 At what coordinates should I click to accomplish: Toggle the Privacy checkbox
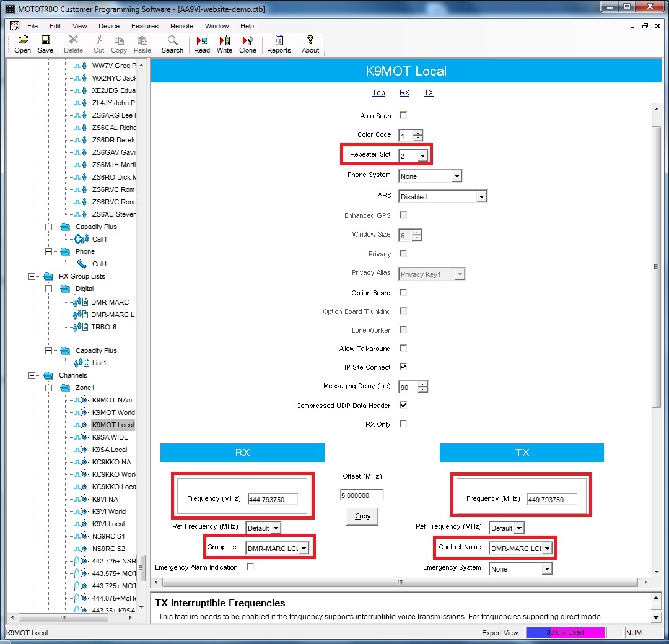(403, 253)
